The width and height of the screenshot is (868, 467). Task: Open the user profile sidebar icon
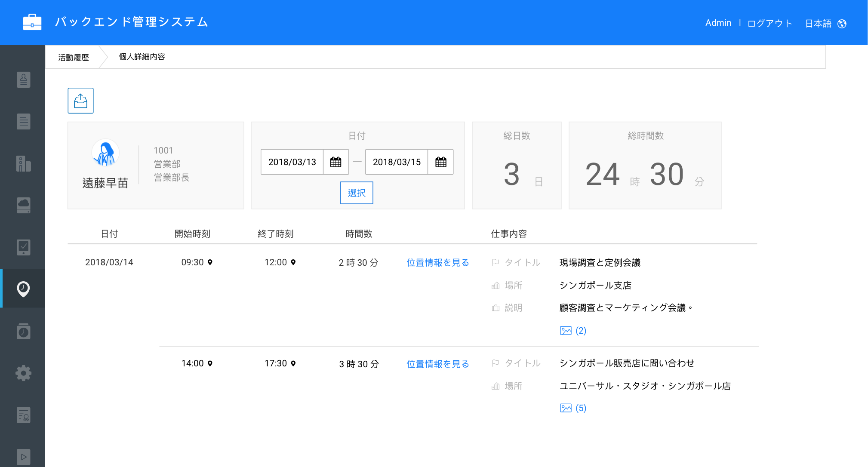point(23,80)
